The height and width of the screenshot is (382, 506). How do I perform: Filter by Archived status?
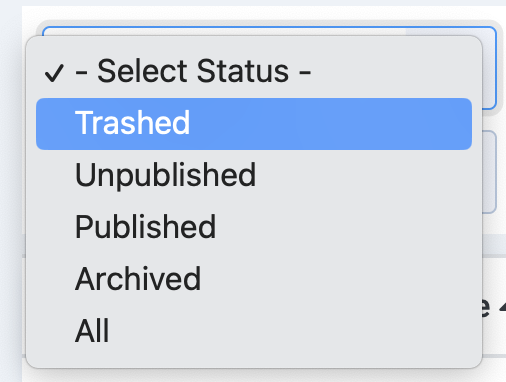click(x=254, y=279)
